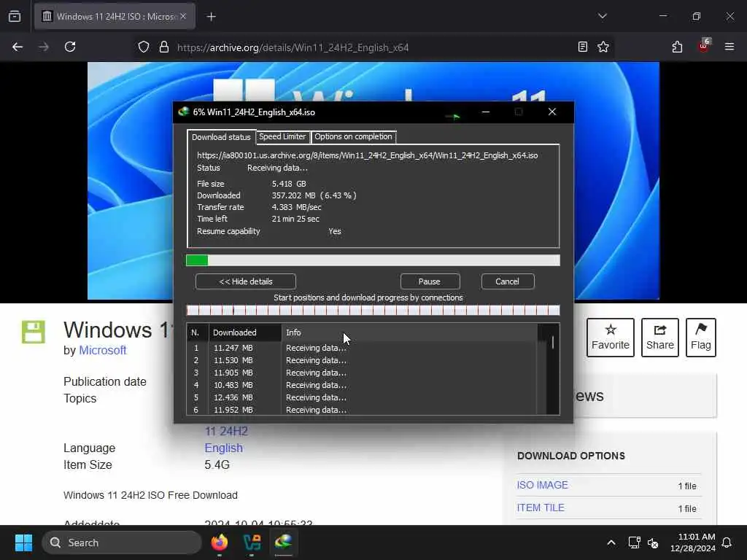
Task: Open the ISO IMAGE download option
Action: [x=542, y=485]
